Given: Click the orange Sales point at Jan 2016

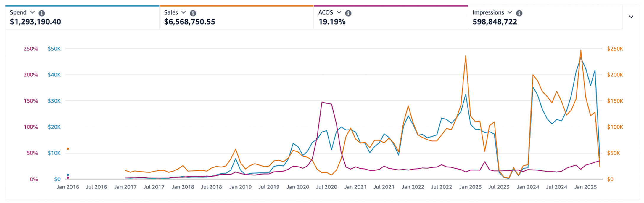Looking at the screenshot, I should tap(68, 149).
